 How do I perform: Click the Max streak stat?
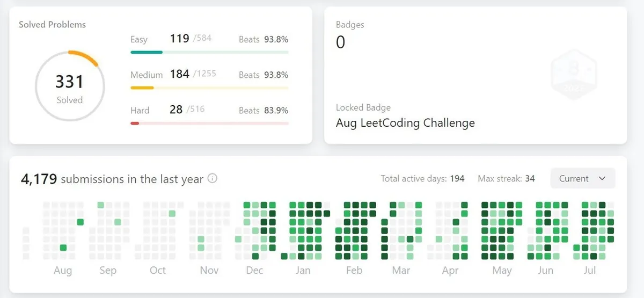506,179
